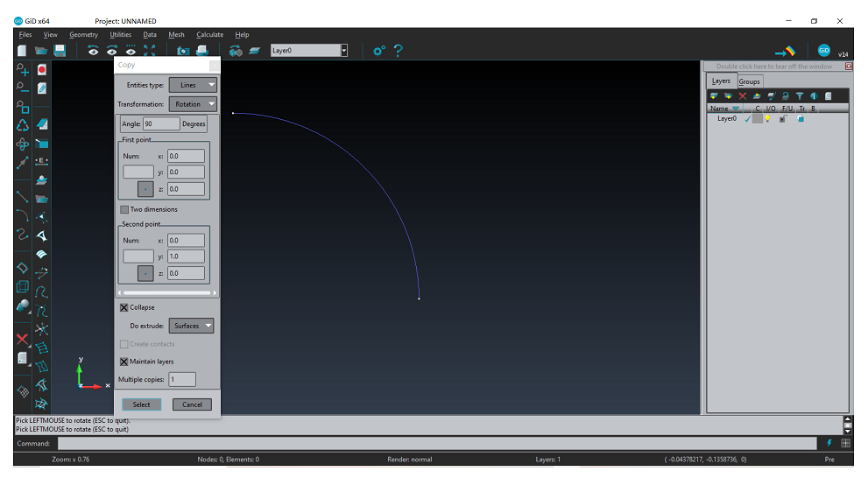
Task: Switch to the Layers tab
Action: pyautogui.click(x=722, y=81)
